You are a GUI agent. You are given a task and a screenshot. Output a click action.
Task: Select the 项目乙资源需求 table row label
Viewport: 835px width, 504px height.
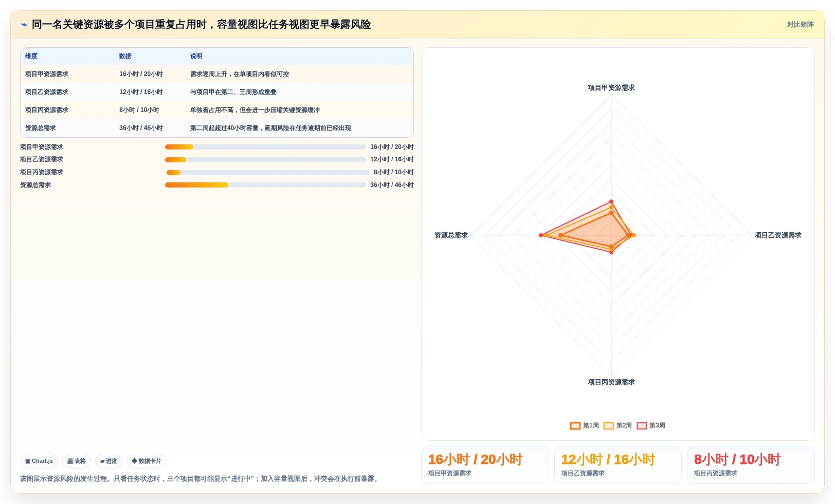47,92
